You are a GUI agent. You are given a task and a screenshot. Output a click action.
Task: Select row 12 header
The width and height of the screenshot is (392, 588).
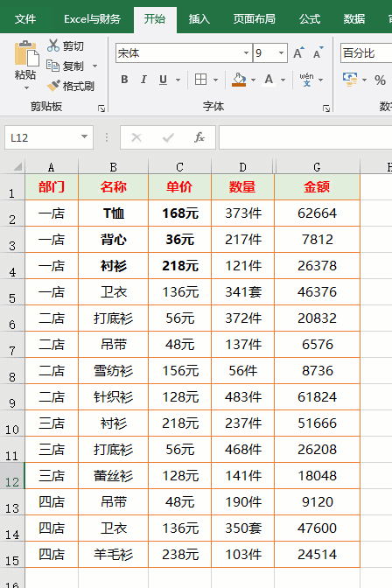(12, 475)
